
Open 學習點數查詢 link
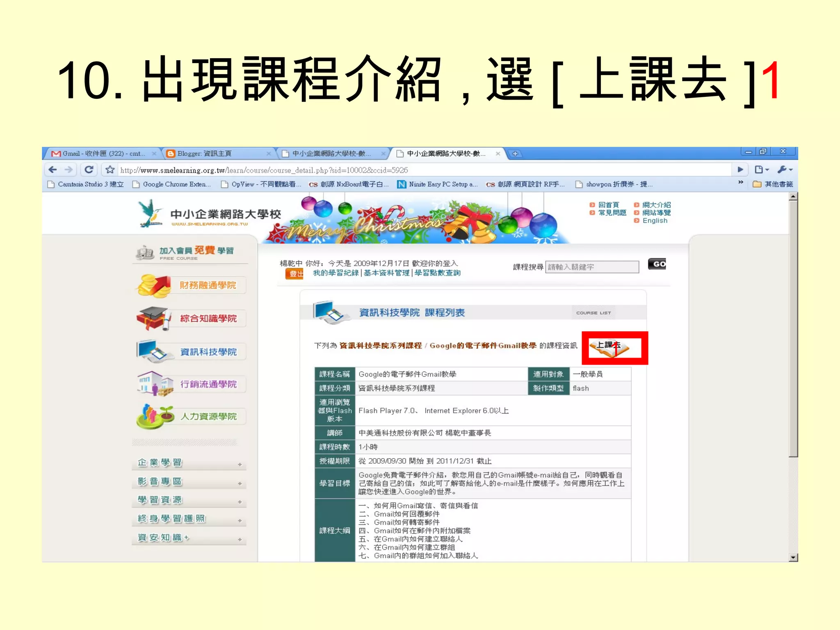point(437,273)
